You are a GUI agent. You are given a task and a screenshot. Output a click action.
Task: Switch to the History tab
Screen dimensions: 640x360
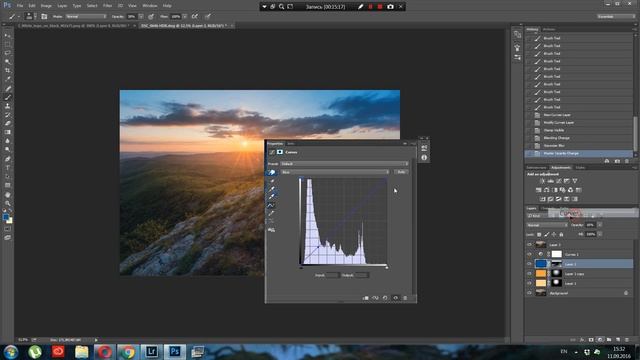[x=532, y=29]
